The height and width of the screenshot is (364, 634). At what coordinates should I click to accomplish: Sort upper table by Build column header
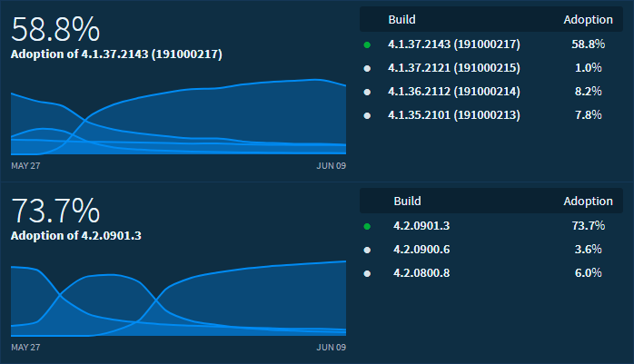pyautogui.click(x=402, y=19)
